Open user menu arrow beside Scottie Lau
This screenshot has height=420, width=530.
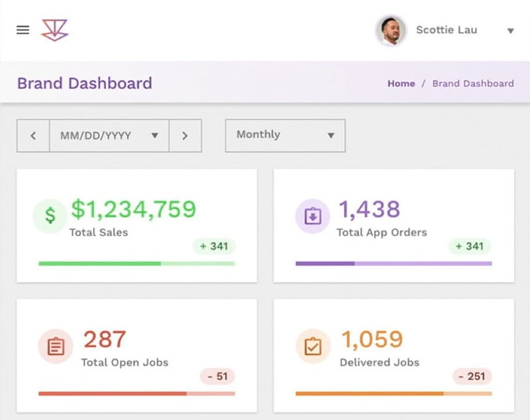(510, 30)
